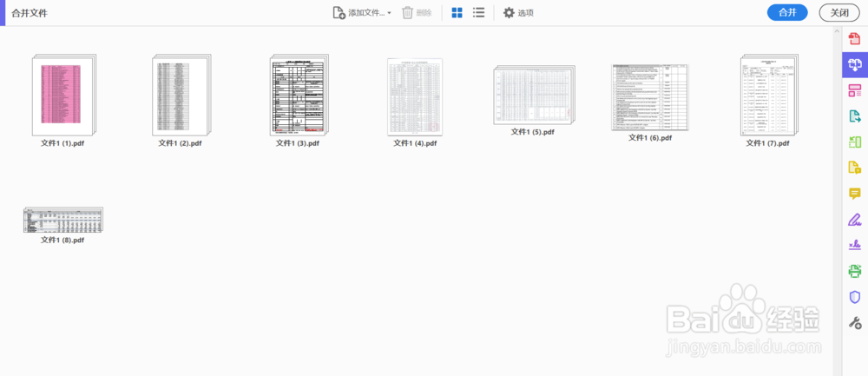Screen dimensions: 868x376
Task: Select the 文件1 (3).pdf thumbnail
Action: pyautogui.click(x=299, y=95)
